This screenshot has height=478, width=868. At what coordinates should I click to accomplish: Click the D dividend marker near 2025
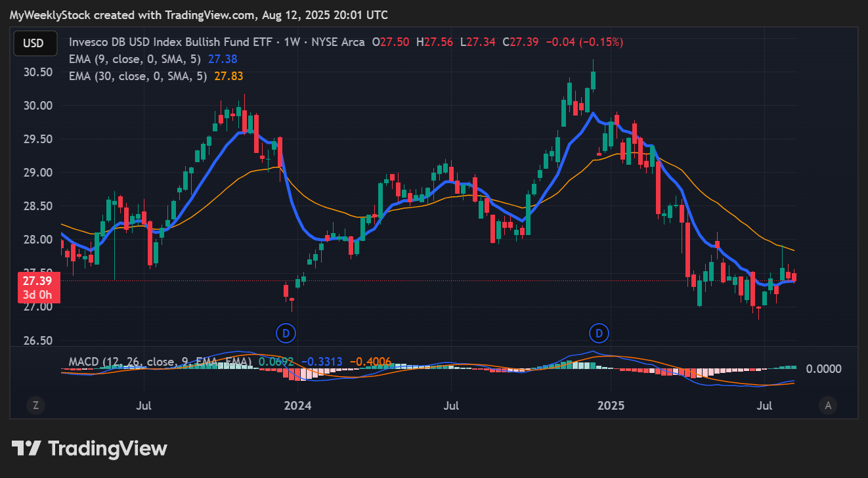click(x=599, y=333)
